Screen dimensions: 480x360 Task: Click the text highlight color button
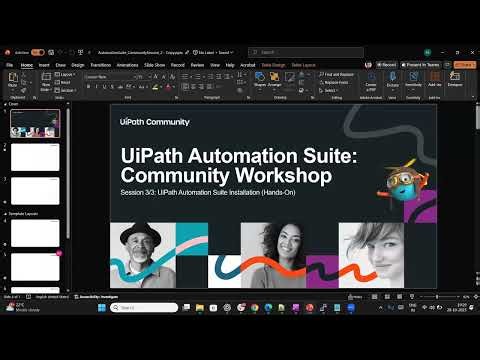[x=155, y=87]
